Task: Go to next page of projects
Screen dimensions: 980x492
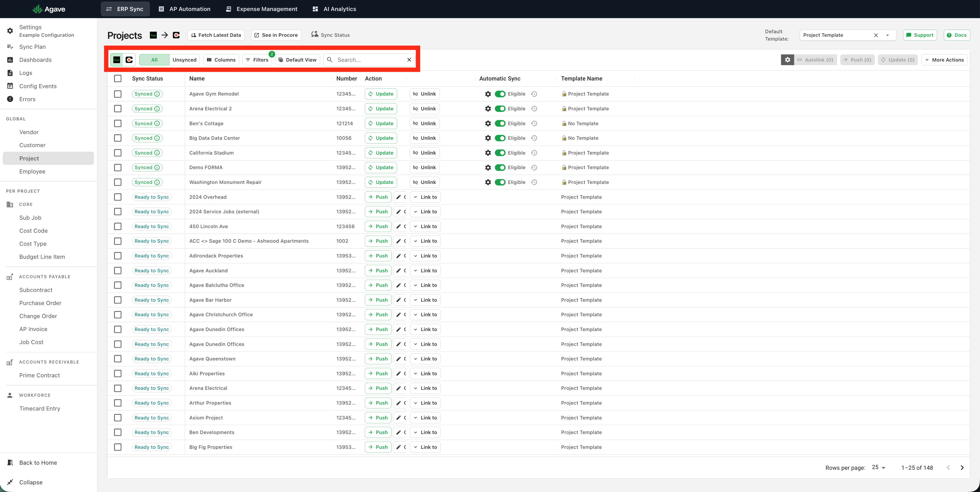Action: [x=962, y=468]
